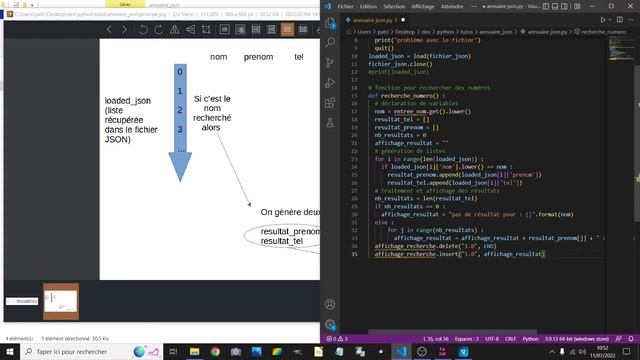Go to previous image in photo viewer
Screen dimensions: 640x360
click(x=109, y=29)
